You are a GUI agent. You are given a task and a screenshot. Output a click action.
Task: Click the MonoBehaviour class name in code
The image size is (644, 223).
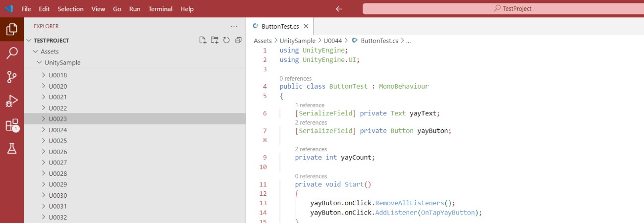(404, 86)
